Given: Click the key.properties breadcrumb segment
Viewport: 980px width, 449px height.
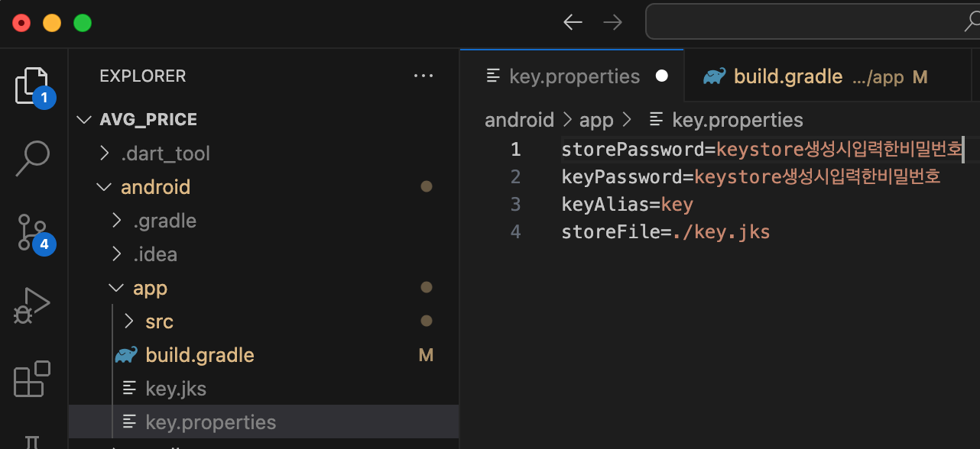Looking at the screenshot, I should pos(737,120).
